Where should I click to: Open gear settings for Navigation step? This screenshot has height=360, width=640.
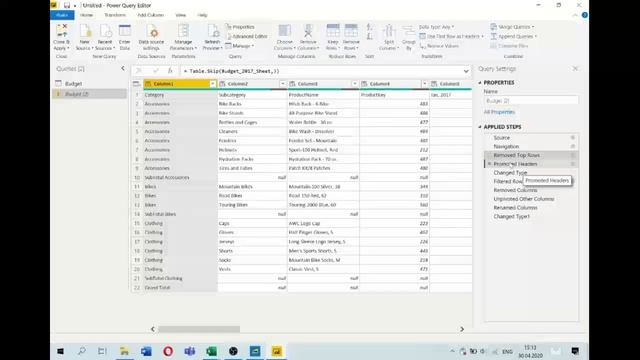pyautogui.click(x=573, y=147)
